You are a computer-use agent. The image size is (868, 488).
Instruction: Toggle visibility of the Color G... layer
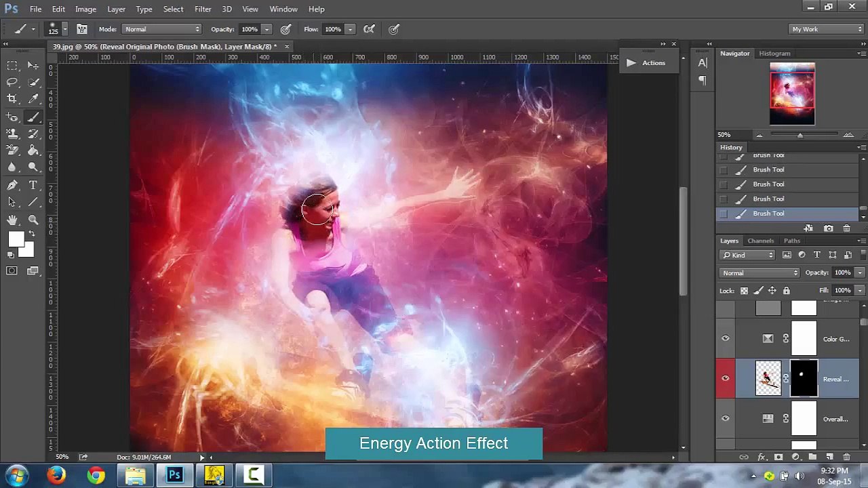[726, 339]
